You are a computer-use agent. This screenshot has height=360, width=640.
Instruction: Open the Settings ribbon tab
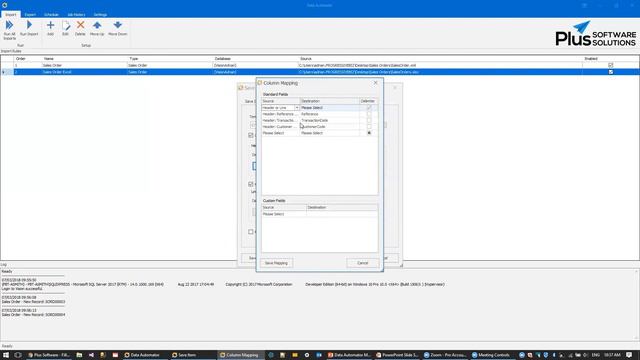click(100, 15)
